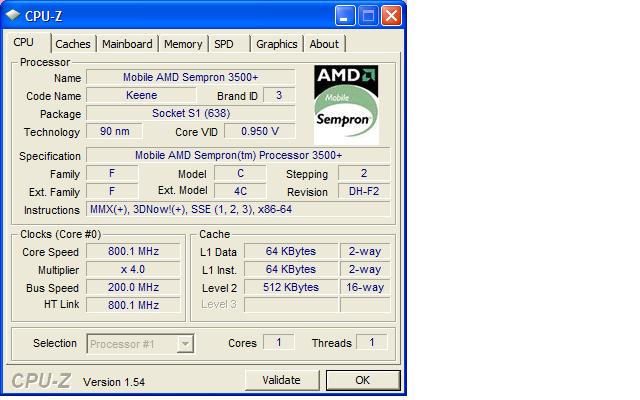The height and width of the screenshot is (400, 640).
Task: Click the L1 Data 2-way value
Action: coord(365,251)
